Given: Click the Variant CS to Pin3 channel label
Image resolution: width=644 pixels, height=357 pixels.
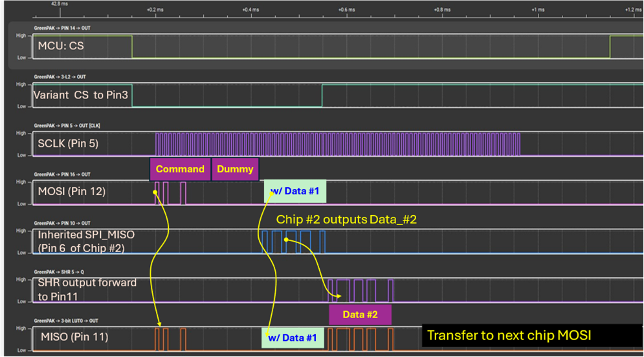Looking at the screenshot, I should tap(81, 95).
